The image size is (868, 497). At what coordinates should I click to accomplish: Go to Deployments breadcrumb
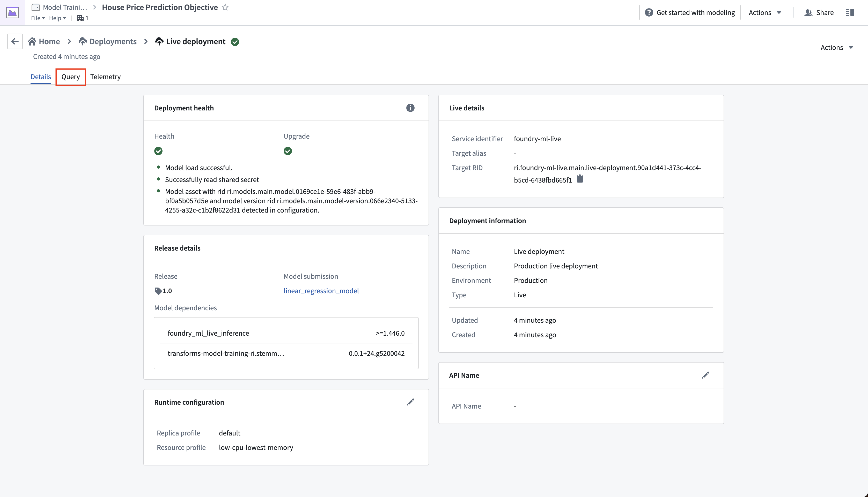point(108,41)
